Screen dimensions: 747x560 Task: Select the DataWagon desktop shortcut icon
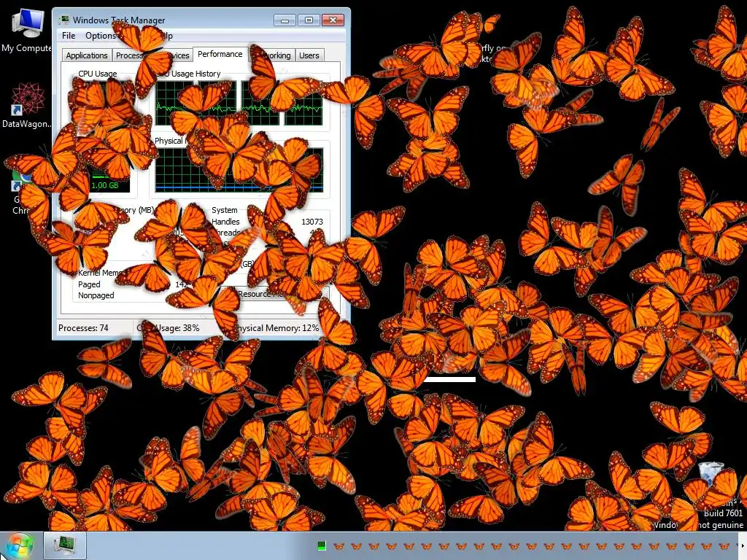coord(26,106)
